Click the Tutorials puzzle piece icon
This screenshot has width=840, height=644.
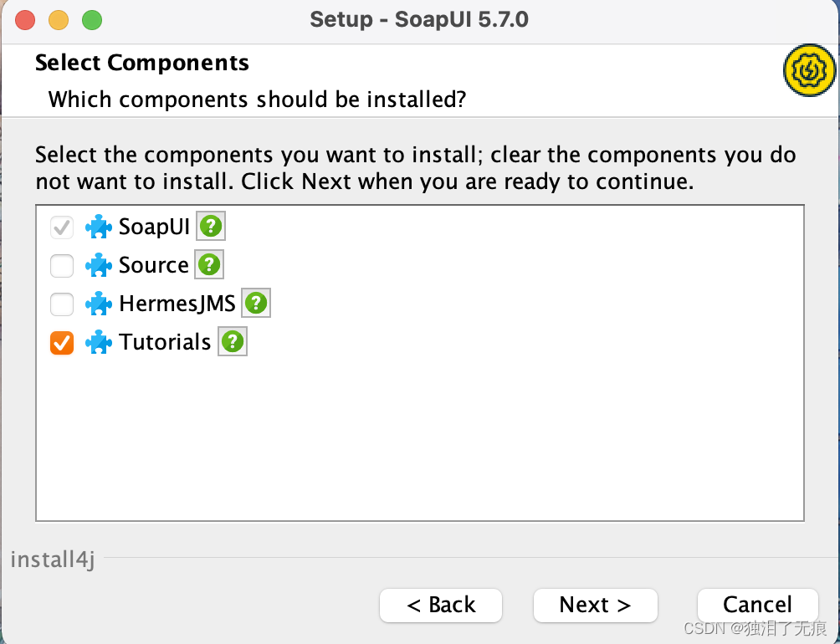point(99,342)
